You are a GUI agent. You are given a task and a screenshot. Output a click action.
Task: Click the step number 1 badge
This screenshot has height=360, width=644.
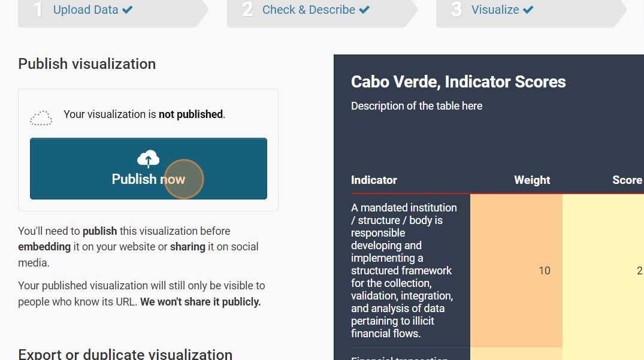click(x=38, y=10)
